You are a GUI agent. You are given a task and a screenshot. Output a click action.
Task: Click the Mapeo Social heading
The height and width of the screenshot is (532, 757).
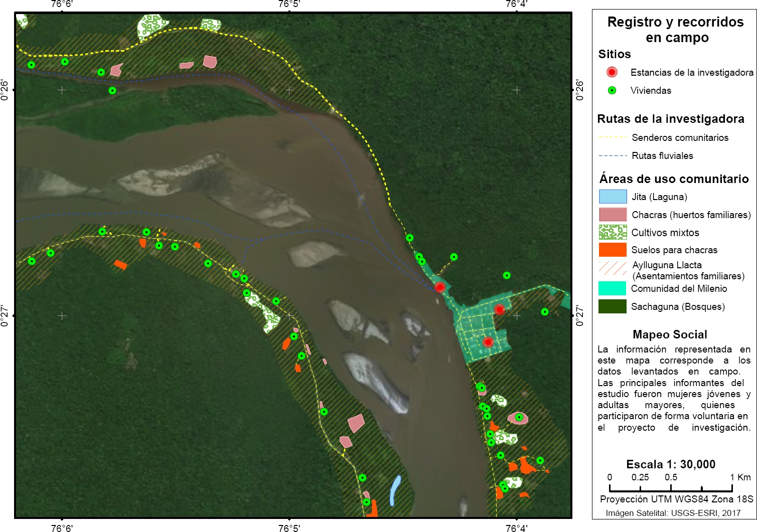point(670,334)
